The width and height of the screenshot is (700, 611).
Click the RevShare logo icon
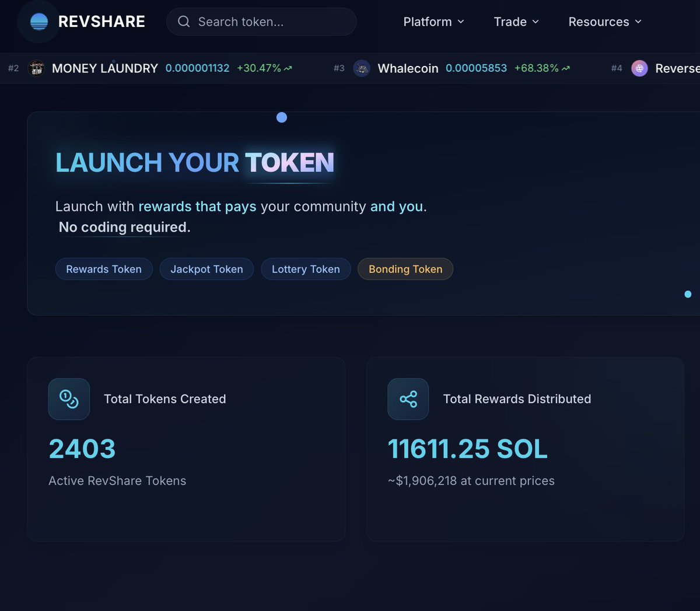pyautogui.click(x=38, y=22)
